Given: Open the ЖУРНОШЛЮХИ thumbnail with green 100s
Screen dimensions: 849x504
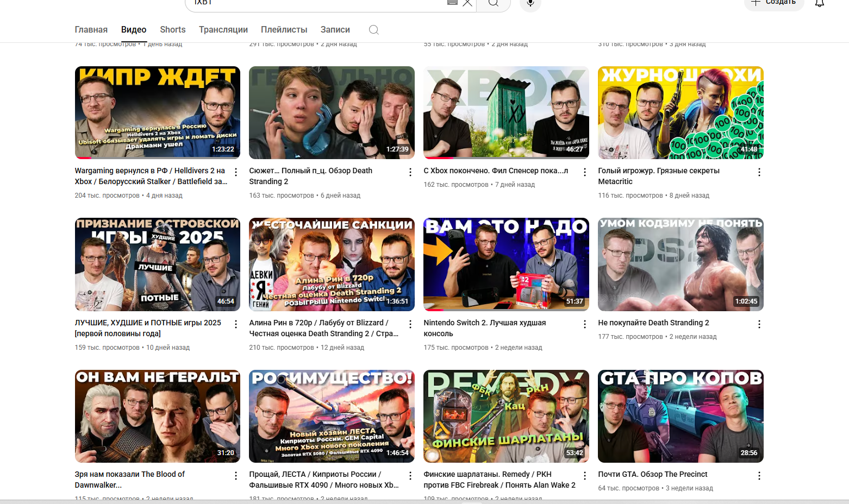Looking at the screenshot, I should [x=681, y=112].
